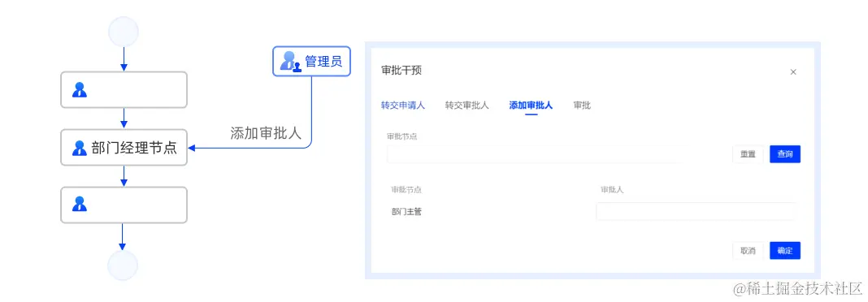This screenshot has height=302, width=868.
Task: Click the 部门主管 table cell
Action: click(x=406, y=211)
